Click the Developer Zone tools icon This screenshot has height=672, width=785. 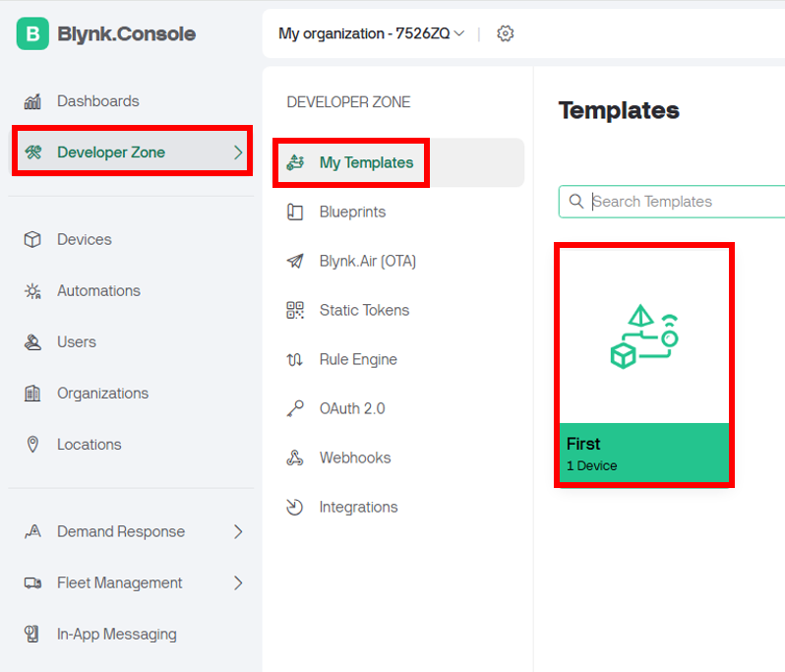(33, 152)
